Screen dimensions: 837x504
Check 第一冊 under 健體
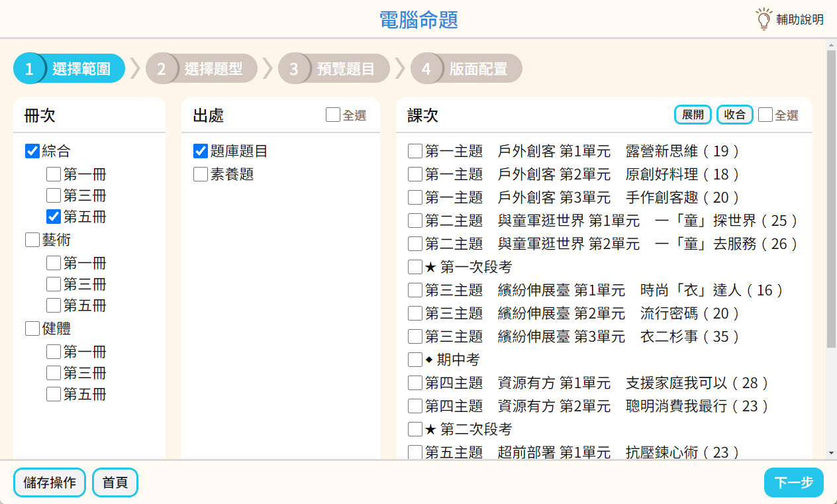point(54,352)
